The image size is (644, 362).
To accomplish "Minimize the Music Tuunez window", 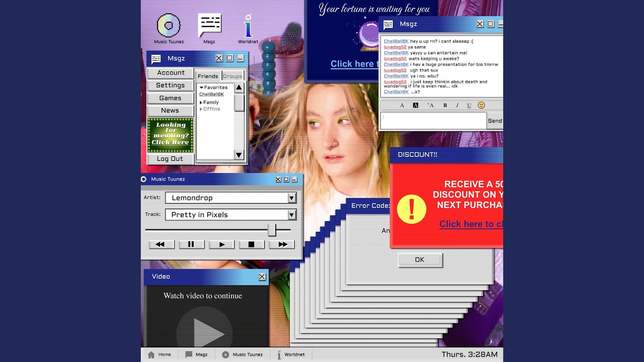I will click(x=294, y=179).
